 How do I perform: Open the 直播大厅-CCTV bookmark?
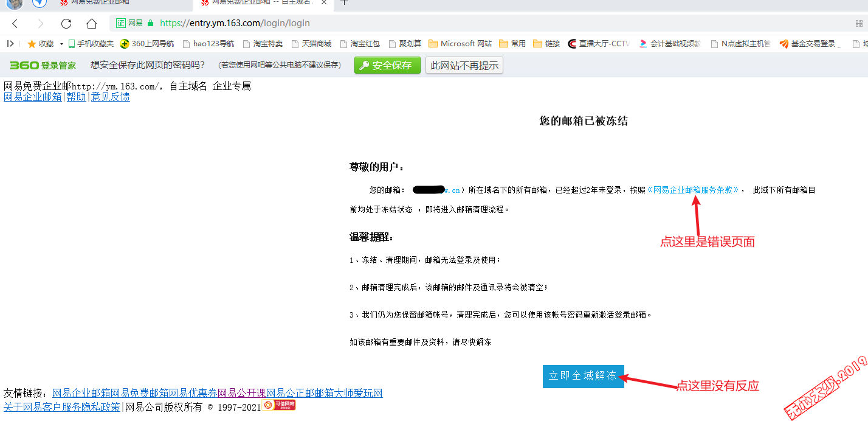[599, 44]
